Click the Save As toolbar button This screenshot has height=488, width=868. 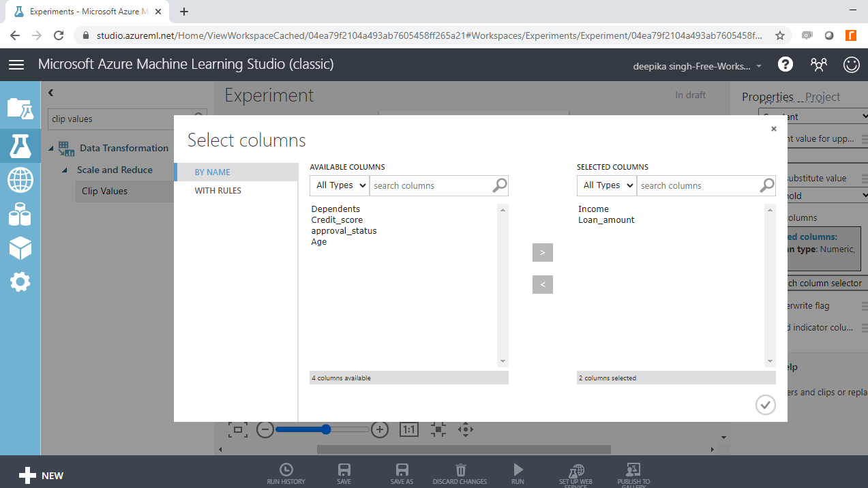402,474
